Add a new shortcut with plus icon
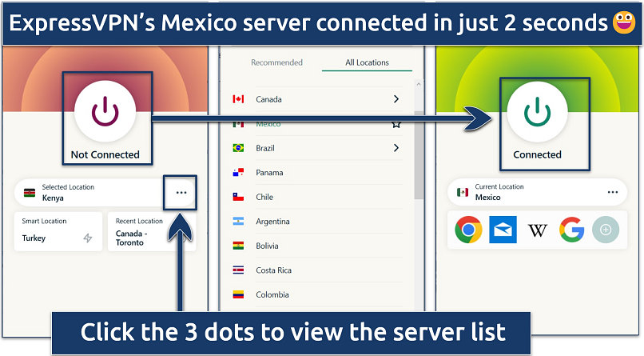The width and height of the screenshot is (644, 356). click(606, 230)
